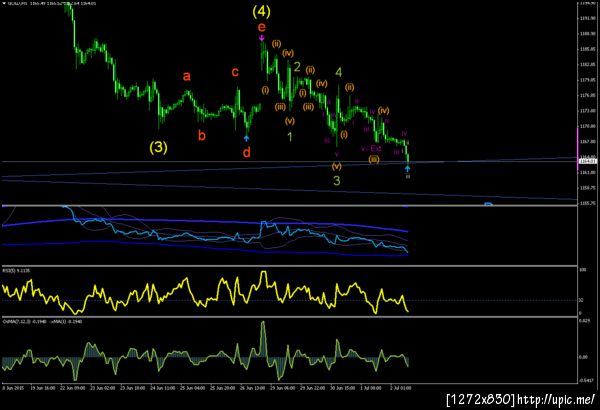Screen dimensions: 600x410
Task: Pick the red 'b' wave label
Action: click(202, 135)
